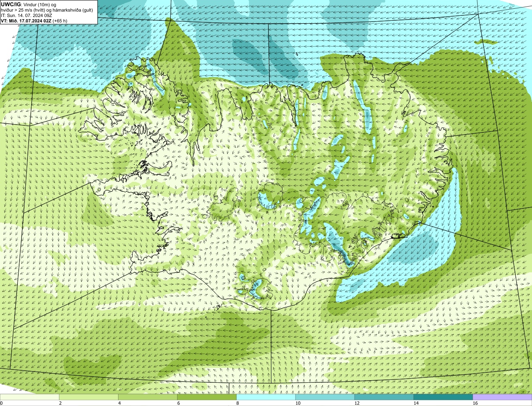Select the 10–12 m/s turquoise legend swatch
Image resolution: width=532 pixels, height=406 pixels.
click(x=325, y=397)
